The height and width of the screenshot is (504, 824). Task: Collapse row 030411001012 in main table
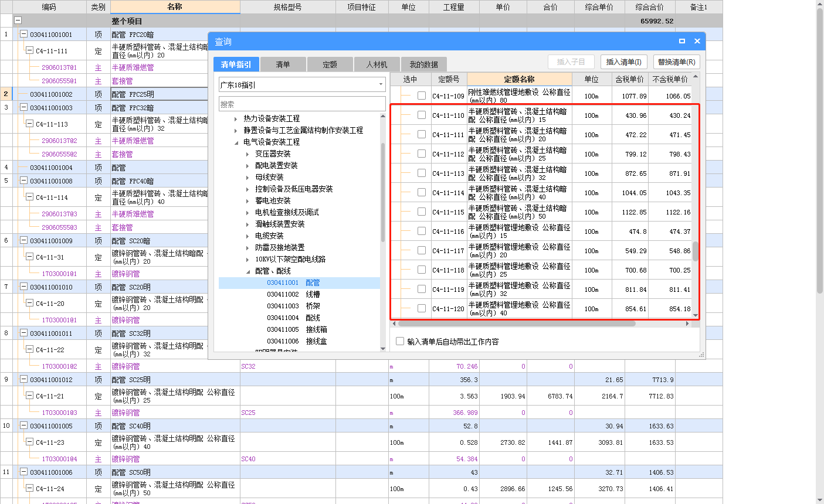[x=23, y=379]
